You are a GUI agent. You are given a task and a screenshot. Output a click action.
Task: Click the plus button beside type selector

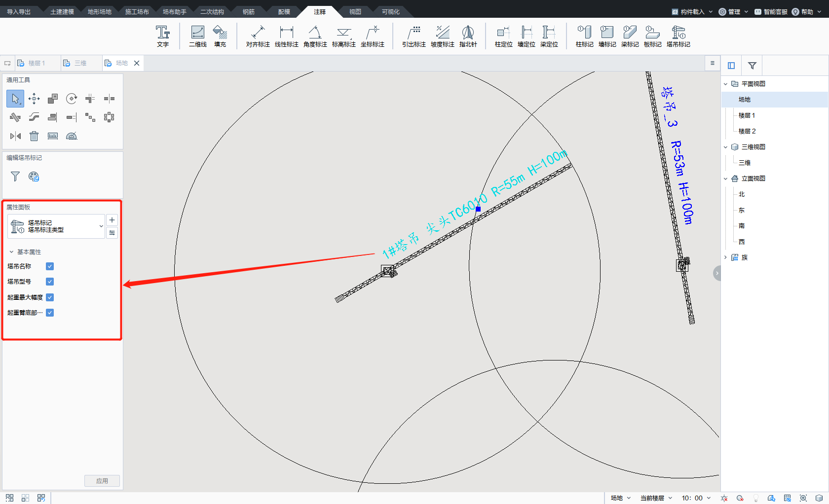tap(112, 220)
